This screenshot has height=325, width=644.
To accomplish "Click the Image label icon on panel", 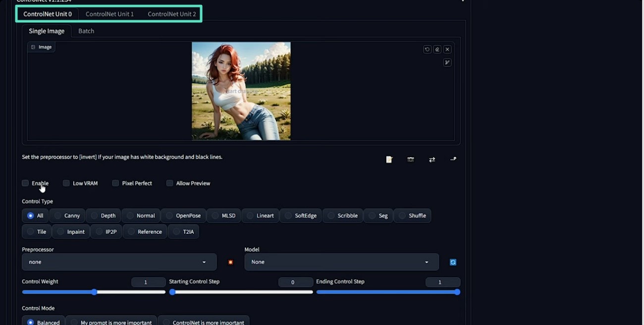I will coord(33,47).
